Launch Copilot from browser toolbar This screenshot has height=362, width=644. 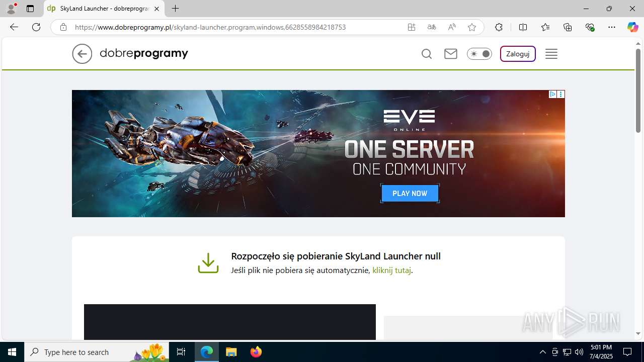click(x=632, y=27)
